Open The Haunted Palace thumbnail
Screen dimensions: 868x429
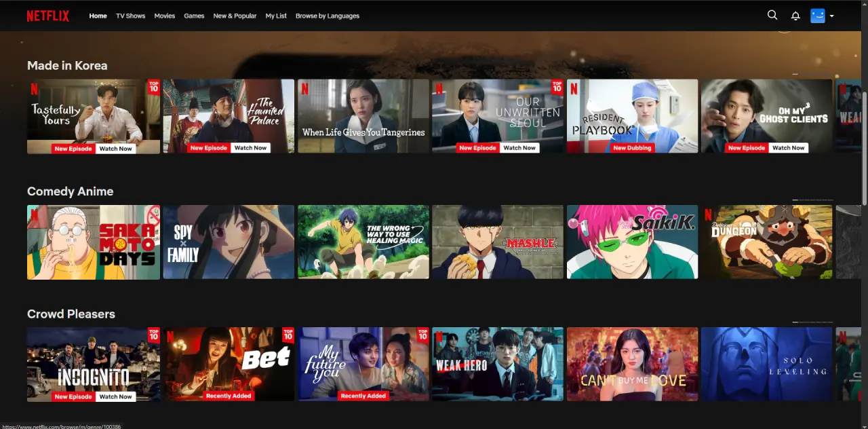coord(229,116)
